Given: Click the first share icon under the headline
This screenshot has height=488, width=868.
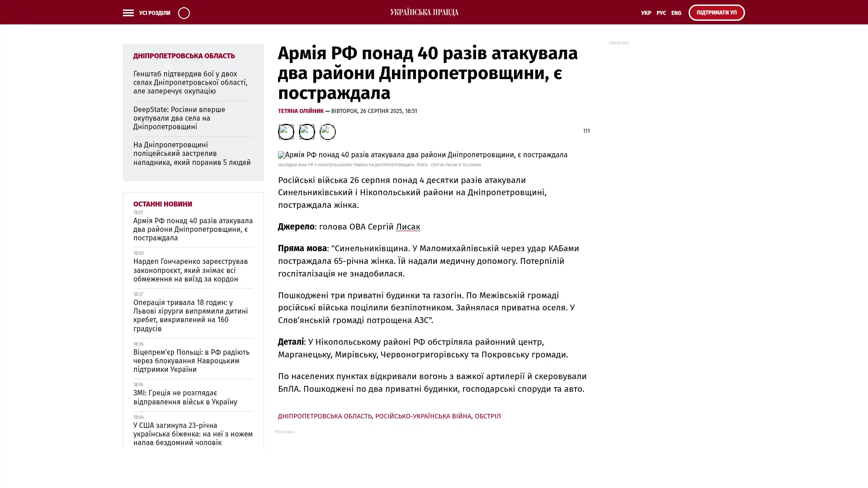Looking at the screenshot, I should pos(286,132).
